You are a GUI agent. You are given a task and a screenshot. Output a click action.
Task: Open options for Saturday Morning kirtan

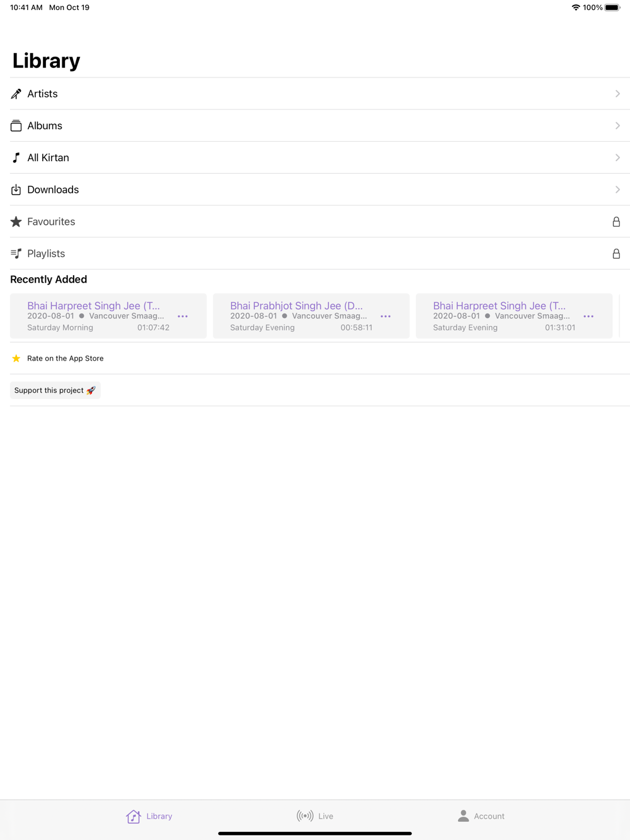[183, 316]
